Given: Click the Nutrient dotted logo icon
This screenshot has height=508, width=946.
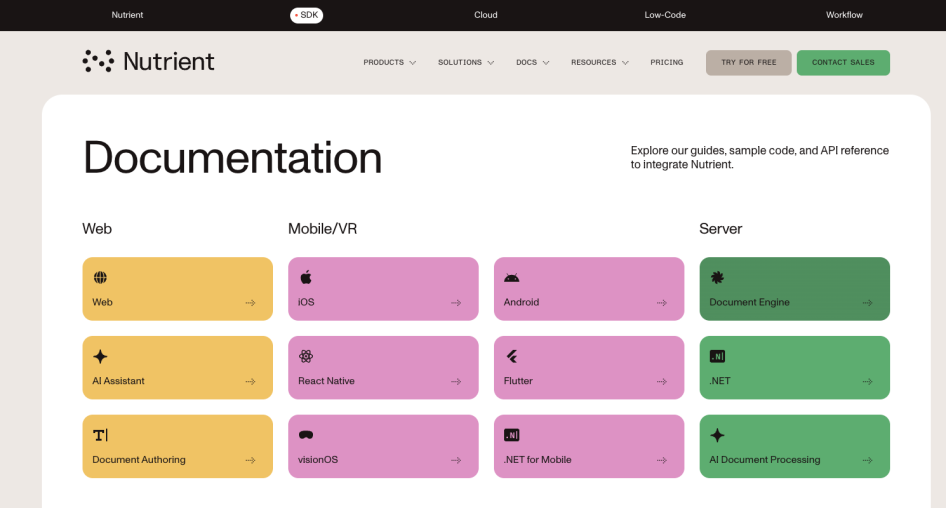Looking at the screenshot, I should 98,62.
